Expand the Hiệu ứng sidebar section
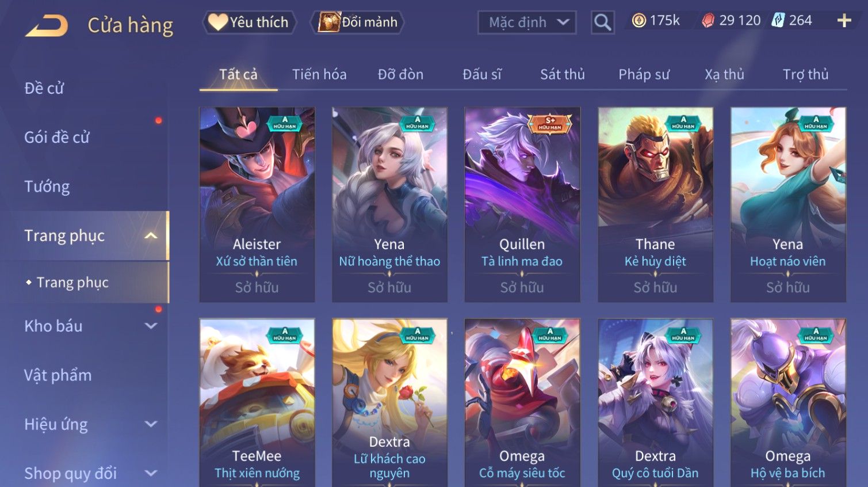 [151, 424]
